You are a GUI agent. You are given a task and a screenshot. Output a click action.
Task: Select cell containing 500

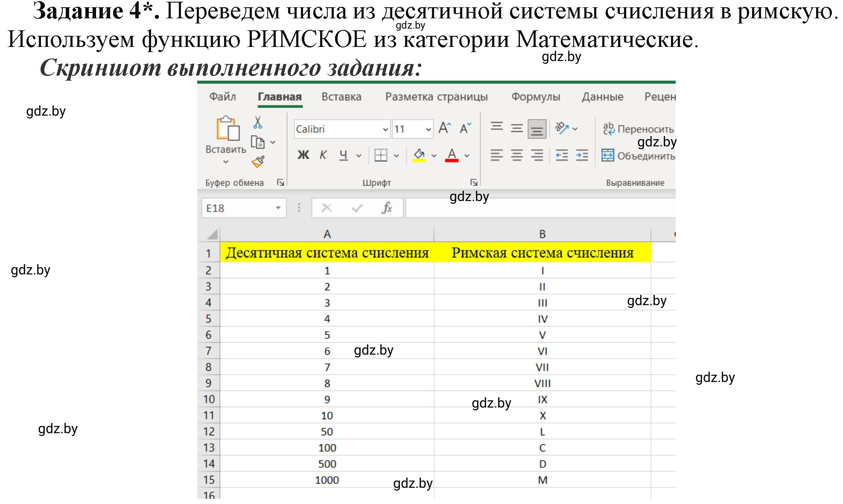pos(327,464)
